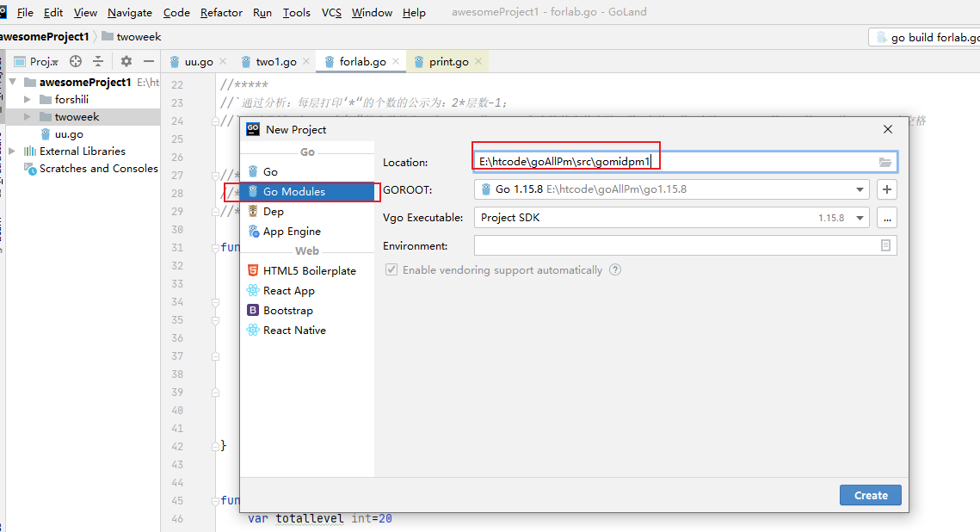The image size is (980, 532).
Task: Expand the twoweek folder
Action: 28,117
